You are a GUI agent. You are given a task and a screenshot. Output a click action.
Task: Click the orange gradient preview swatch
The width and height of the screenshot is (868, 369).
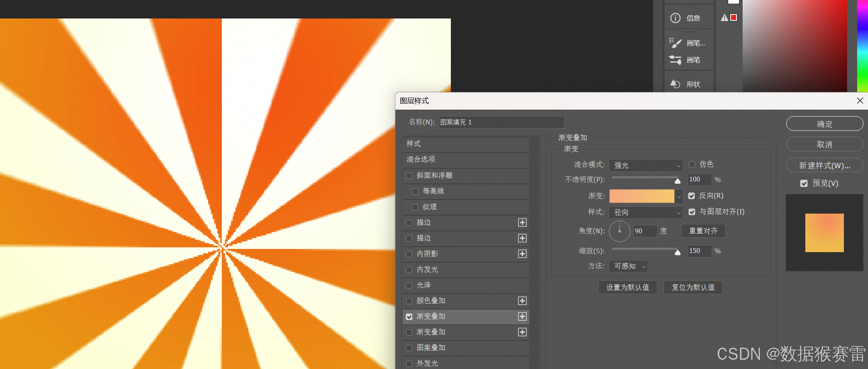pos(642,196)
